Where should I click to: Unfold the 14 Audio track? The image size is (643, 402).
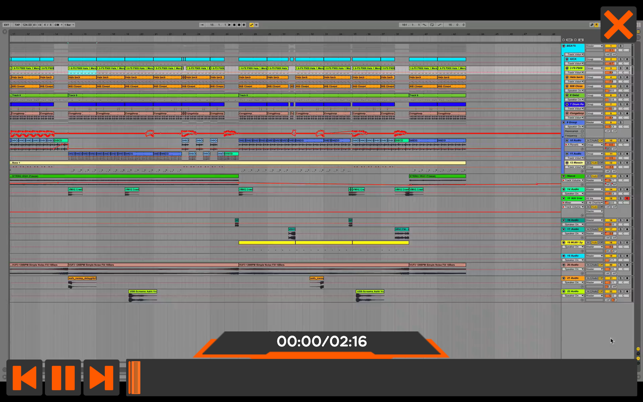pyautogui.click(x=563, y=189)
